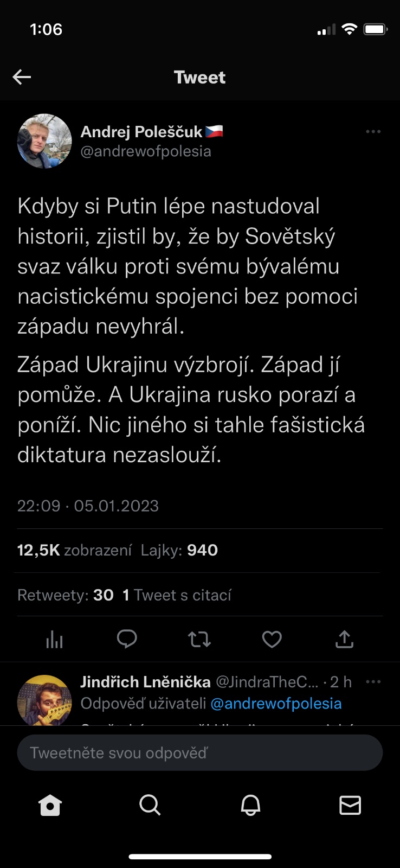View Lajky: 940 list
Screen dimensions: 400x868
coord(179,550)
